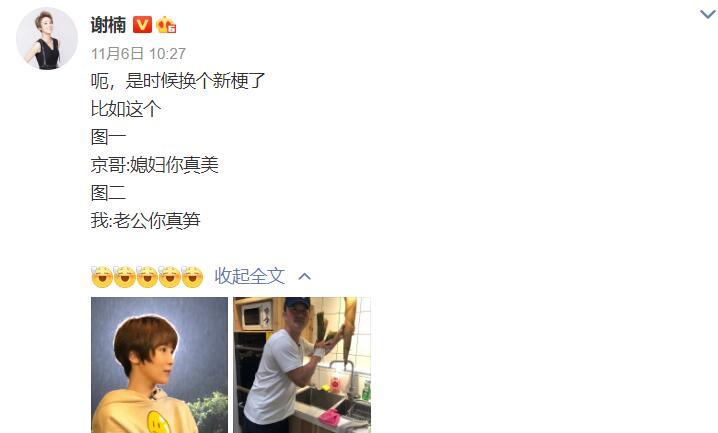Viewport: 718px width, 433px height.
Task: Click the line 京哥:媳妇你真美
Action: [154, 165]
